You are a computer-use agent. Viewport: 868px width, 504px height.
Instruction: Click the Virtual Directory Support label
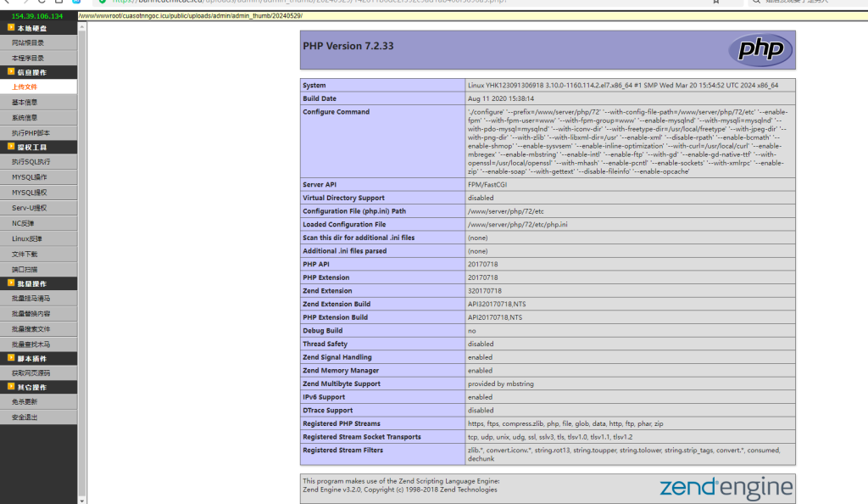point(343,198)
